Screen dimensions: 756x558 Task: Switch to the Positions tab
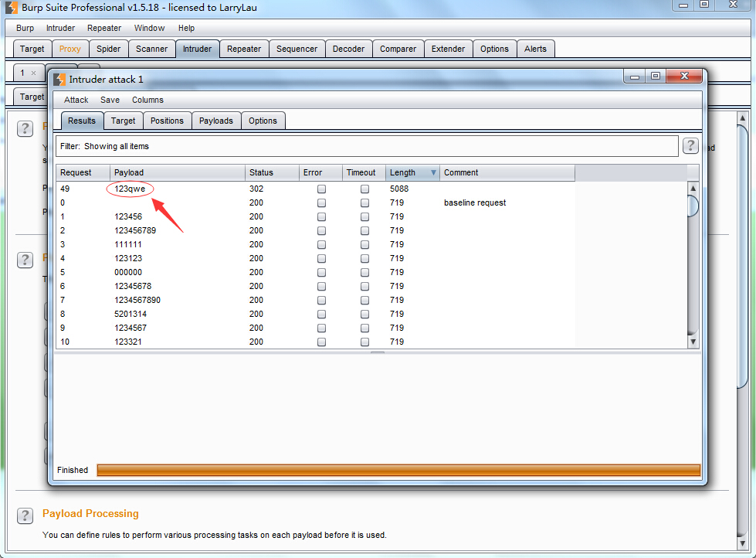(x=167, y=121)
